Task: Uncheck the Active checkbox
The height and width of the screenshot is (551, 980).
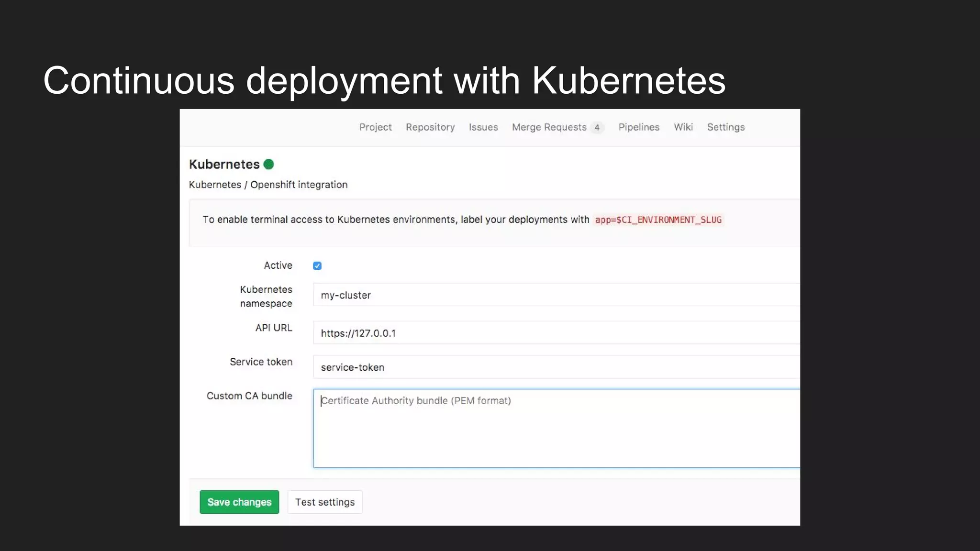Action: coord(317,266)
